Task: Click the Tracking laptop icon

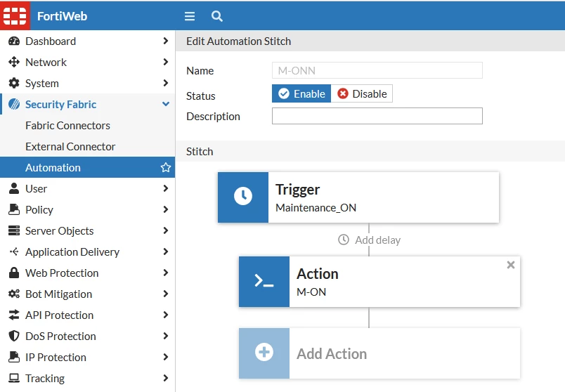Action: pyautogui.click(x=14, y=378)
